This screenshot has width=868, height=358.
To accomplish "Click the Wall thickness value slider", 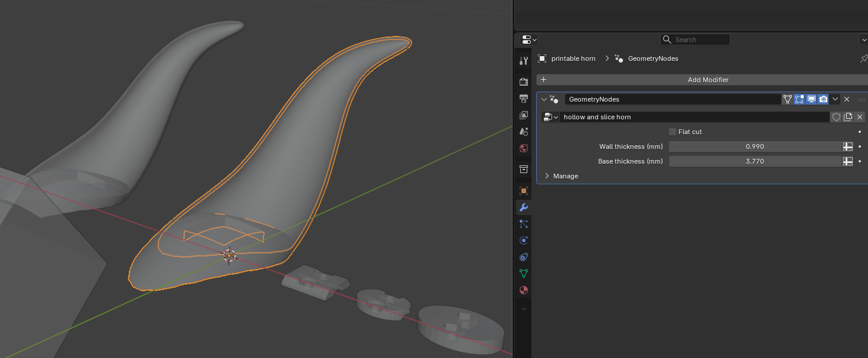I will [x=755, y=147].
